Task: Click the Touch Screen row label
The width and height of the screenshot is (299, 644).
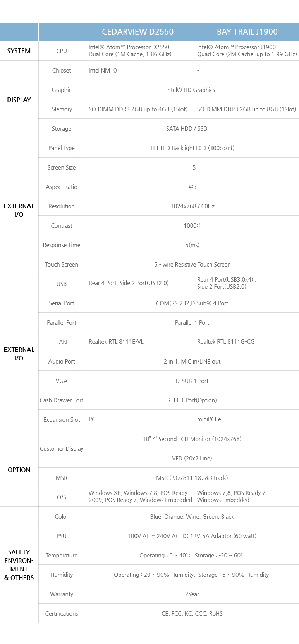Action: pos(62,264)
